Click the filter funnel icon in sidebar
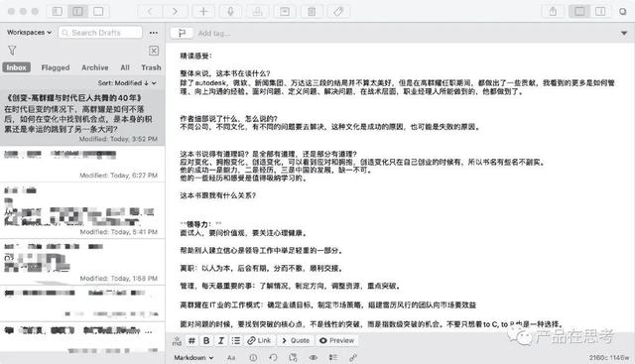 (x=12, y=51)
